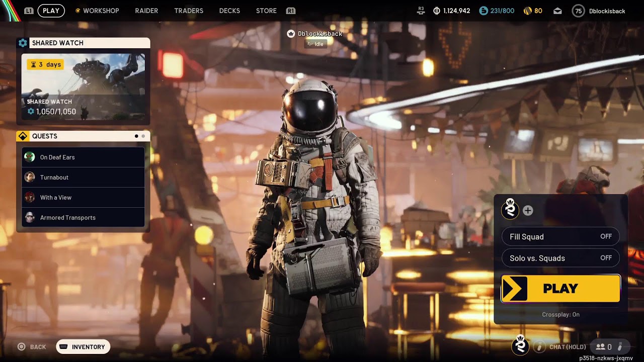Screen dimensions: 644x362
Task: Click the Armored Transports quest giver portrait
Action: [30, 218]
